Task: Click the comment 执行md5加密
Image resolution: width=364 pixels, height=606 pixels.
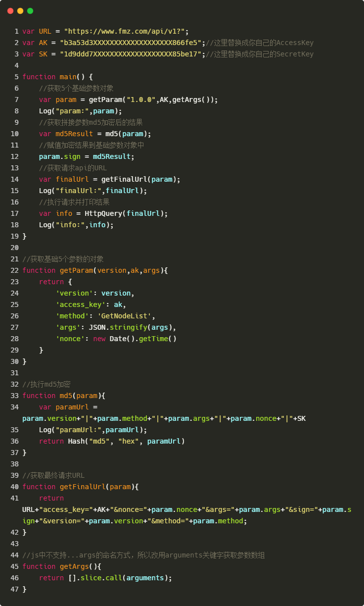Action: coord(46,384)
